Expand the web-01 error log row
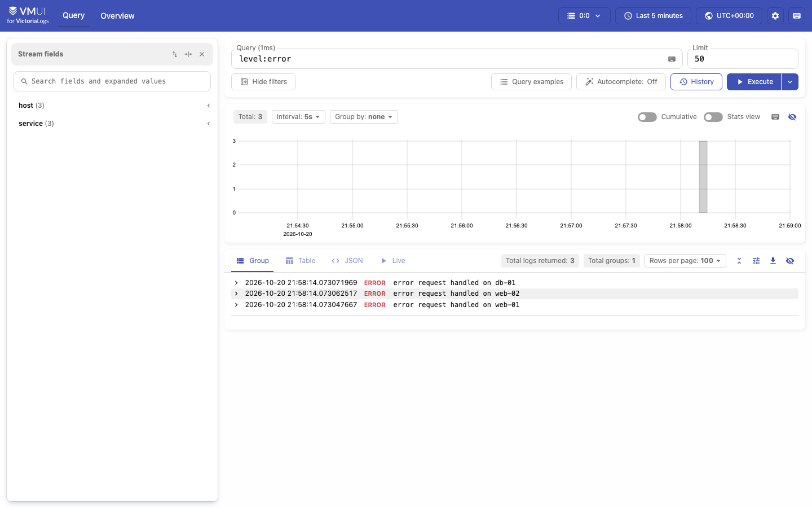 pyautogui.click(x=515, y=305)
